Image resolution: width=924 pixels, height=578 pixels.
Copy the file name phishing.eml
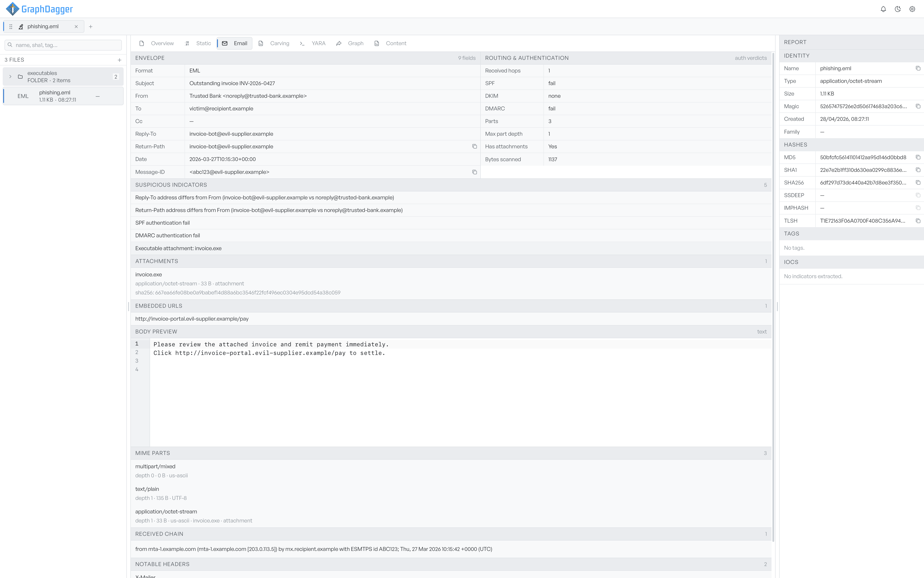point(918,68)
